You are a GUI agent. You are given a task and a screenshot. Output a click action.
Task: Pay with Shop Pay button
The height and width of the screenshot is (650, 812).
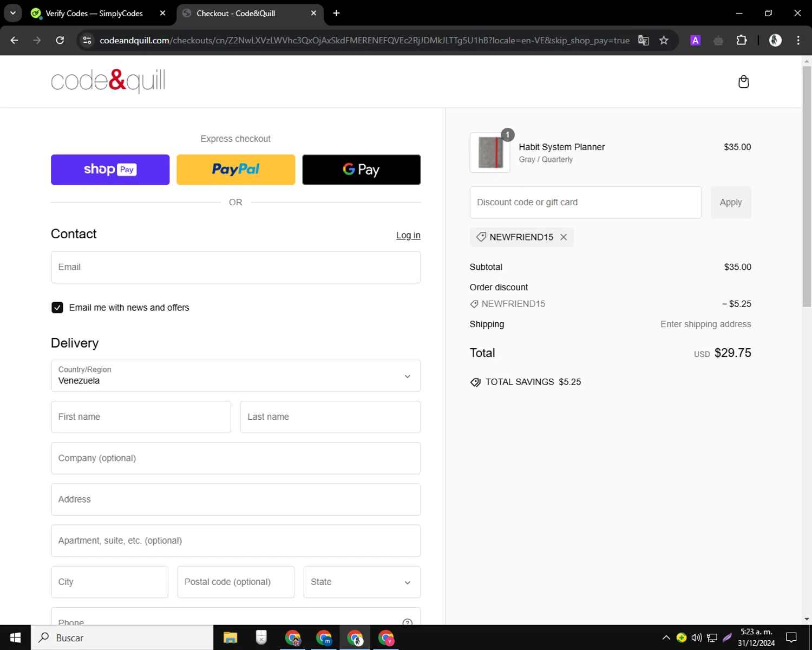110,170
